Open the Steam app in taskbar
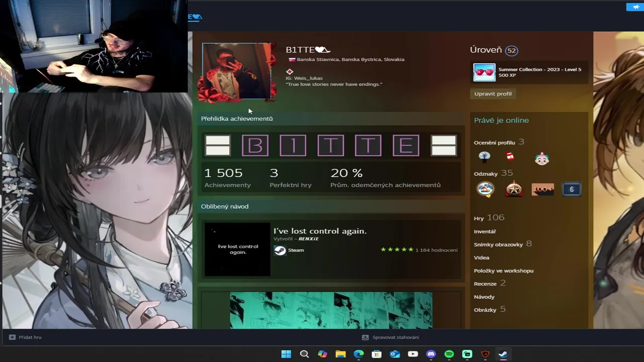Screen dimensions: 644x362 [x=503, y=354]
